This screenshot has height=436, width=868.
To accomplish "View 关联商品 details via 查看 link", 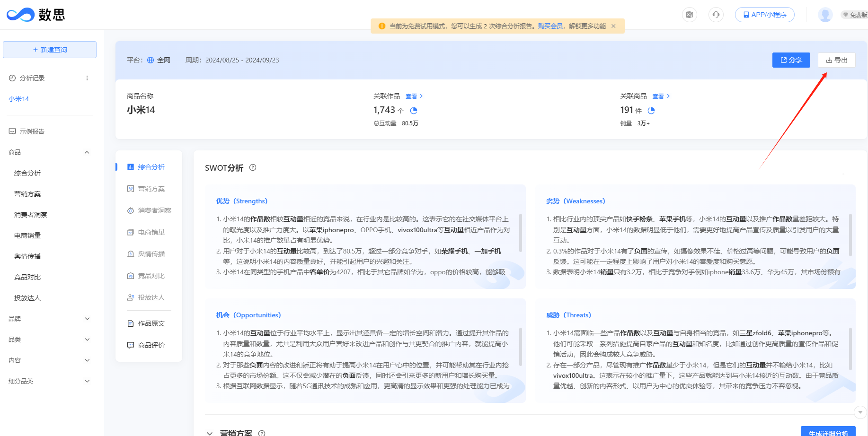I will [x=661, y=96].
